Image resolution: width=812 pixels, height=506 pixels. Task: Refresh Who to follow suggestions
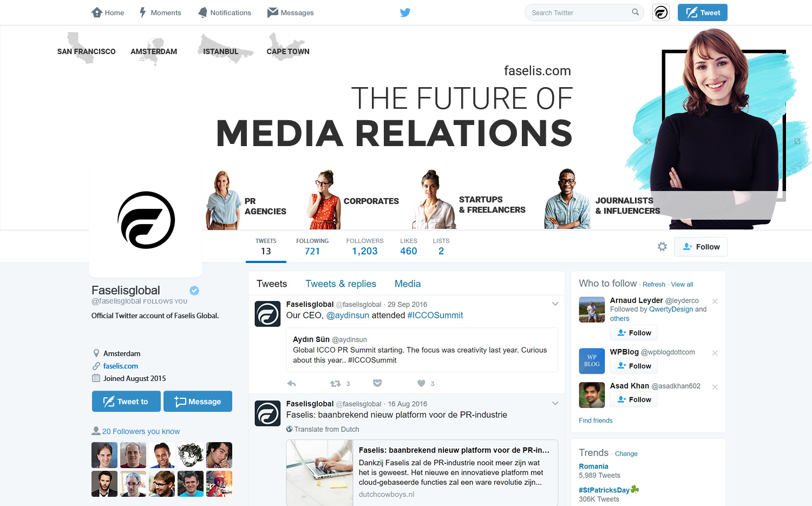point(654,284)
